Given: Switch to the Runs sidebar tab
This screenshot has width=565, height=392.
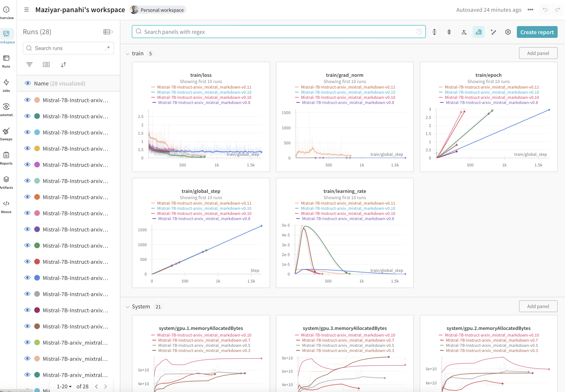Looking at the screenshot, I should [6, 61].
